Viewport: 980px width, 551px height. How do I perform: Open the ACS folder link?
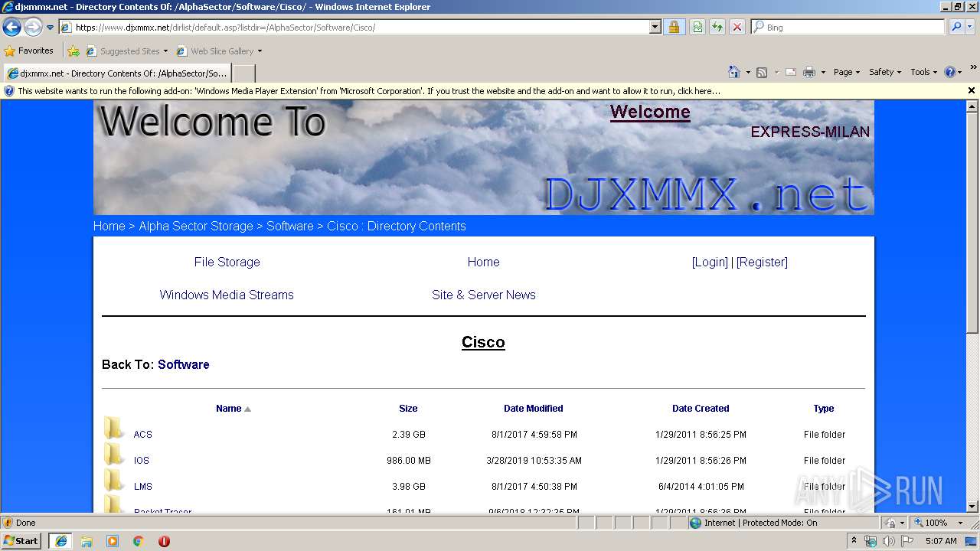click(142, 435)
